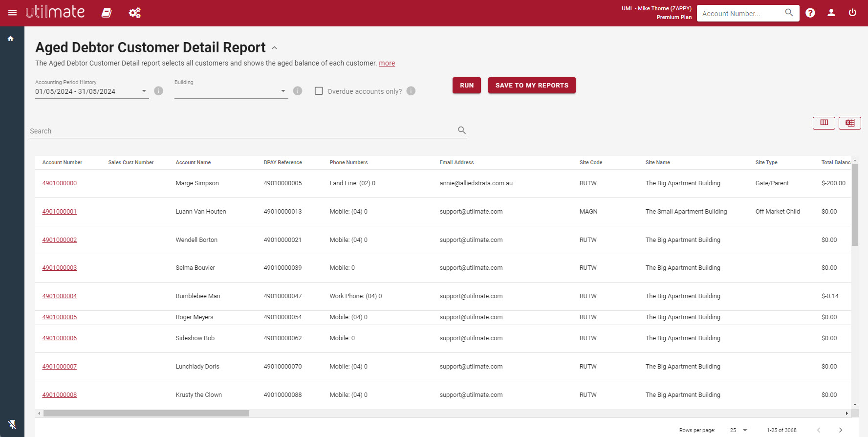Open the settings gears icon in header

134,13
